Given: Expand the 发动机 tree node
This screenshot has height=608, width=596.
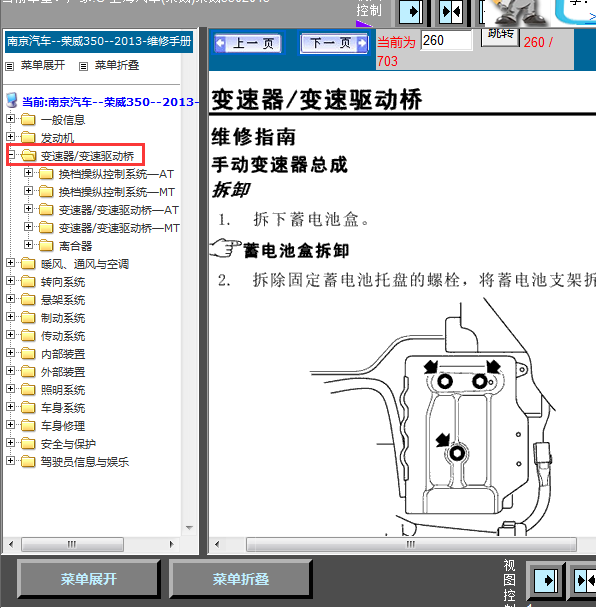Looking at the screenshot, I should click(x=10, y=136).
